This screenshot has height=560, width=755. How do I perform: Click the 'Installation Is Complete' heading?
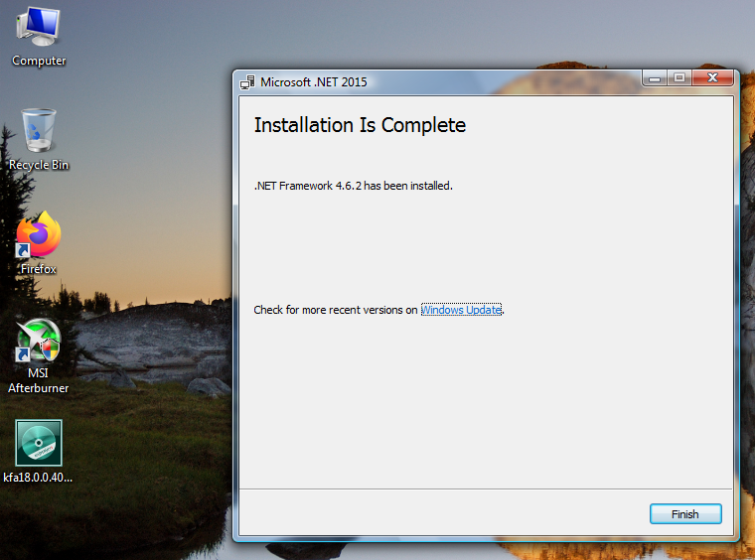coord(360,125)
